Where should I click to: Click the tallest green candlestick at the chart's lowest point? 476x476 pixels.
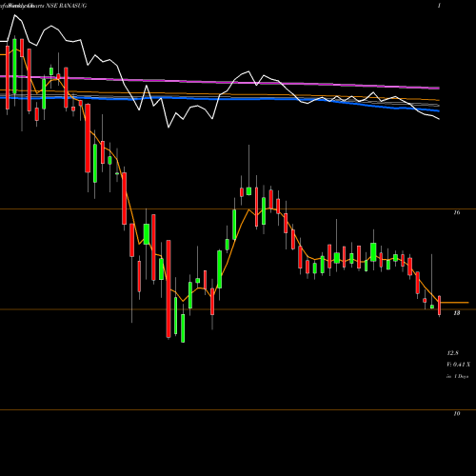pyautogui.click(x=183, y=328)
